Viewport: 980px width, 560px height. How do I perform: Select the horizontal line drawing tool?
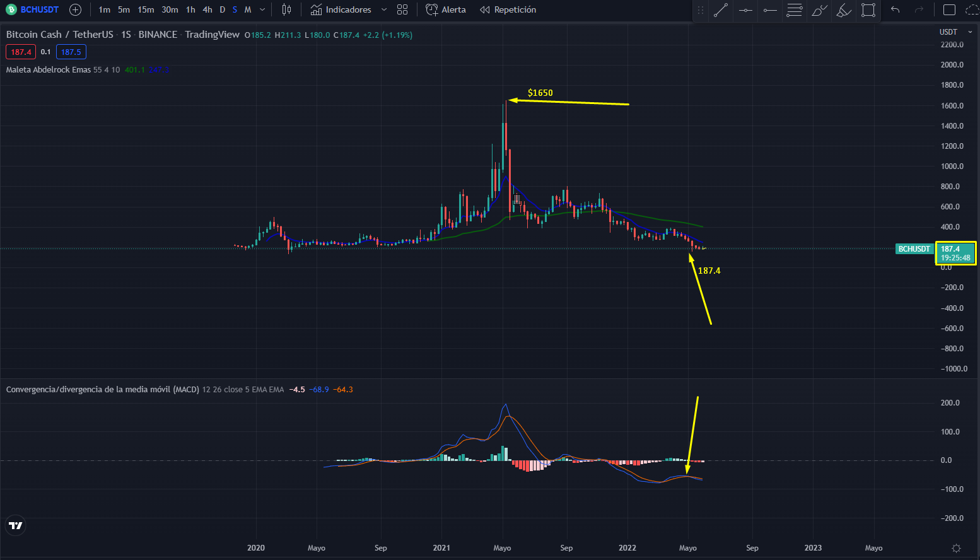[745, 10]
